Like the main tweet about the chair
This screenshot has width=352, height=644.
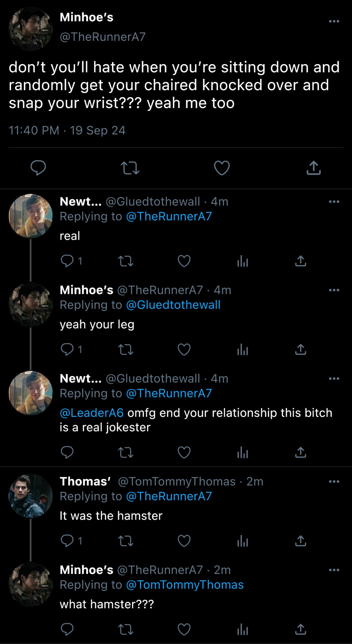tap(222, 168)
